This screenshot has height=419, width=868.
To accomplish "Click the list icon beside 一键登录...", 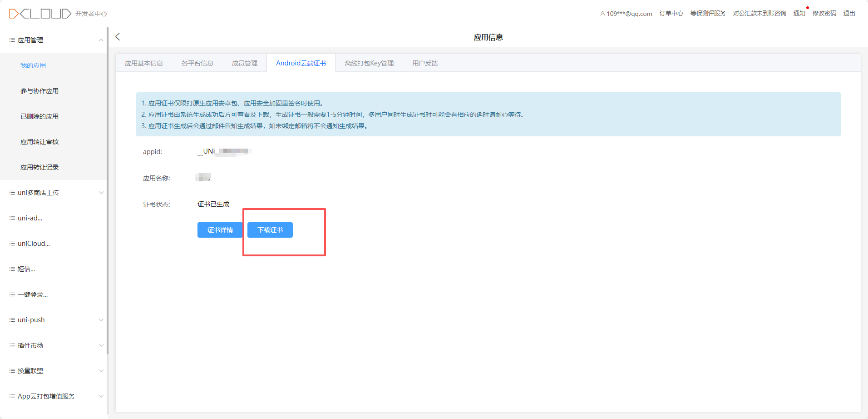I will click(x=12, y=294).
